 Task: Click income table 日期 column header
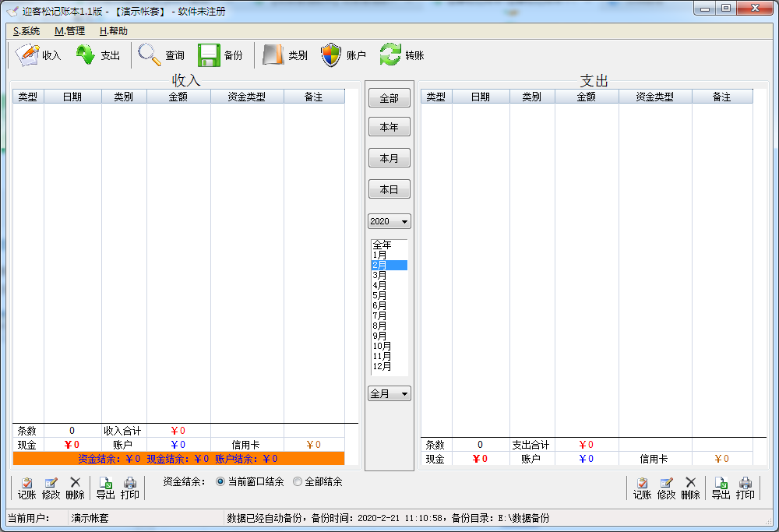72,97
